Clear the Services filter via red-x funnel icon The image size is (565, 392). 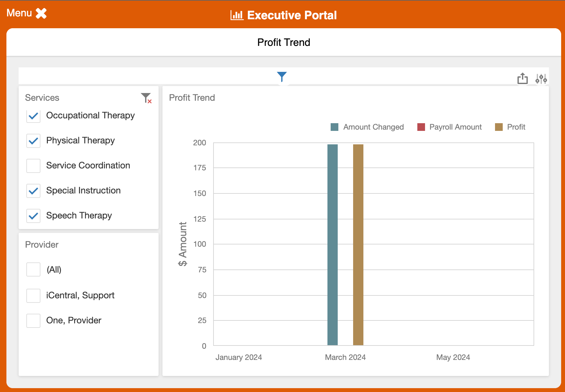point(146,98)
